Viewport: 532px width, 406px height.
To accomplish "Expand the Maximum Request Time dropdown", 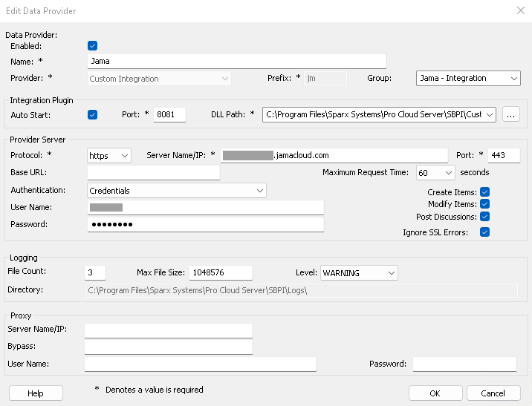I will click(x=435, y=173).
